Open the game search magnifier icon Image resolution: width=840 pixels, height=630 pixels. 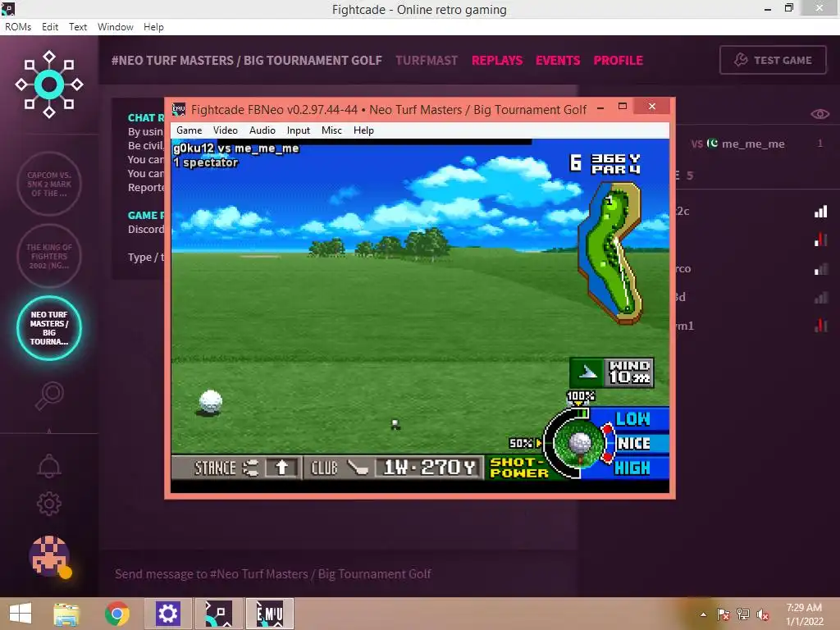pos(49,396)
